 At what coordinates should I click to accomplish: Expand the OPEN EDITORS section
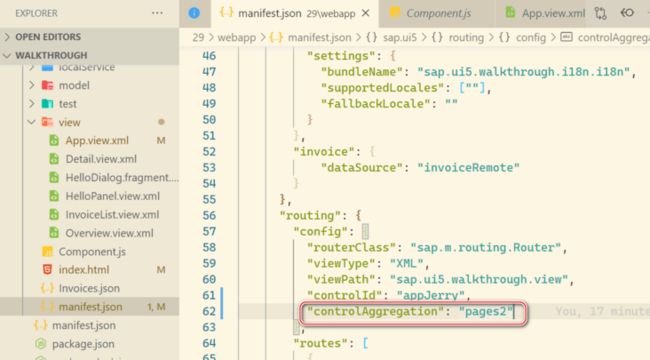click(x=48, y=37)
